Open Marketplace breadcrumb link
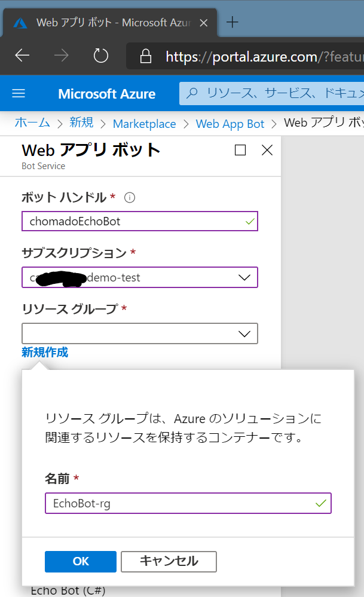Image resolution: width=364 pixels, height=597 pixels. [x=144, y=124]
